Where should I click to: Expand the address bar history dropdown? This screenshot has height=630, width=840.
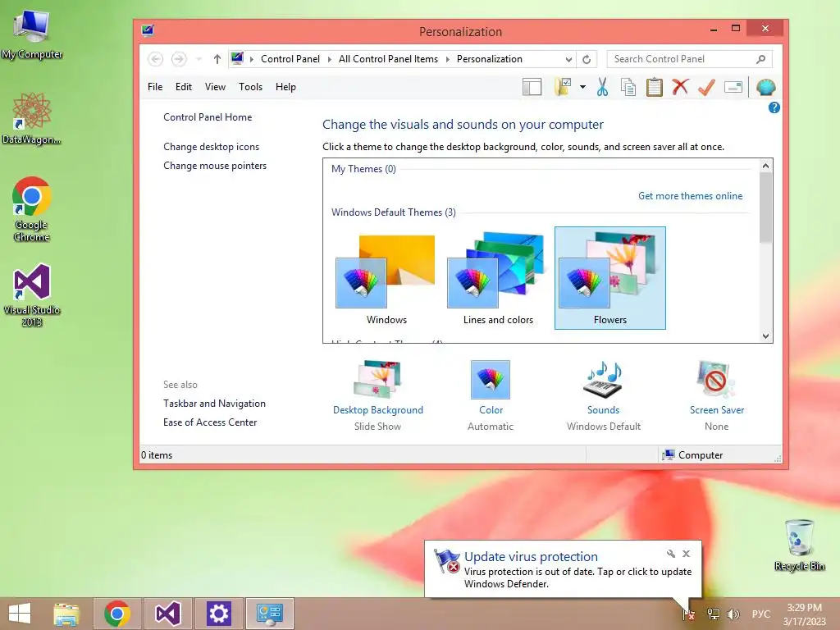[568, 59]
